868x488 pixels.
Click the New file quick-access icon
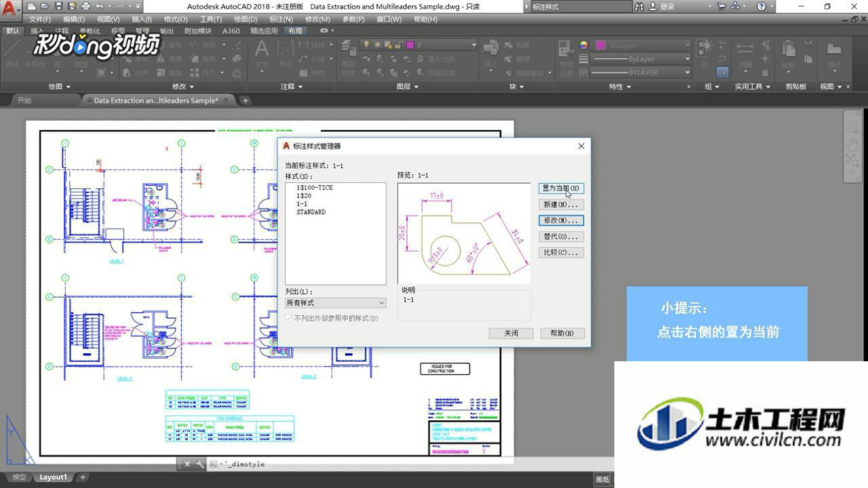coord(31,6)
